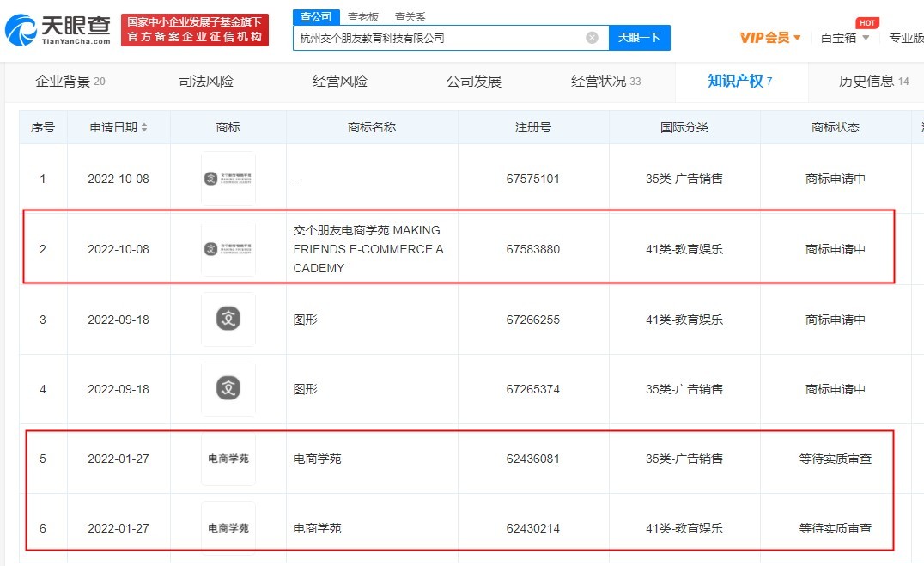Open the 67583880 trademark logo thumbnail
Viewport: 924px width, 566px height.
(228, 249)
